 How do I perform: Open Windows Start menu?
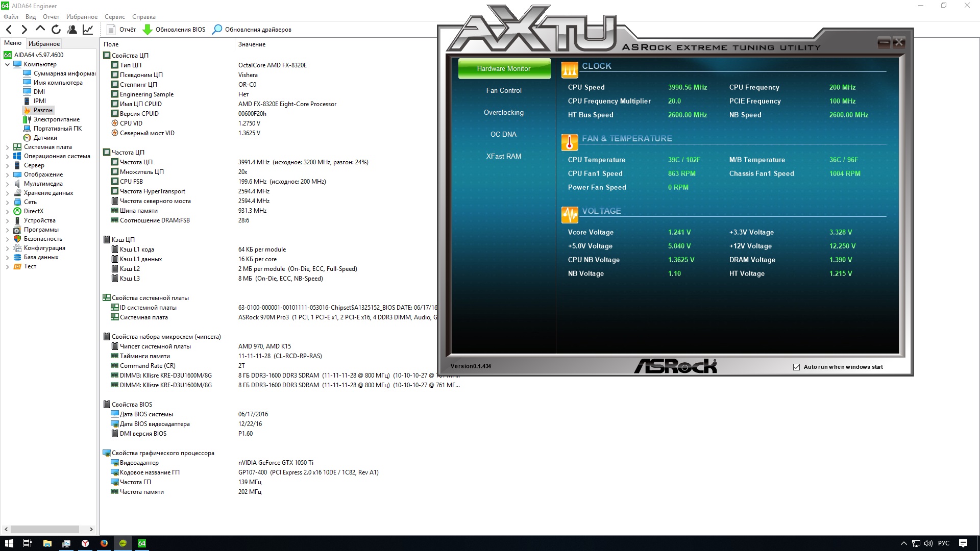(9, 543)
